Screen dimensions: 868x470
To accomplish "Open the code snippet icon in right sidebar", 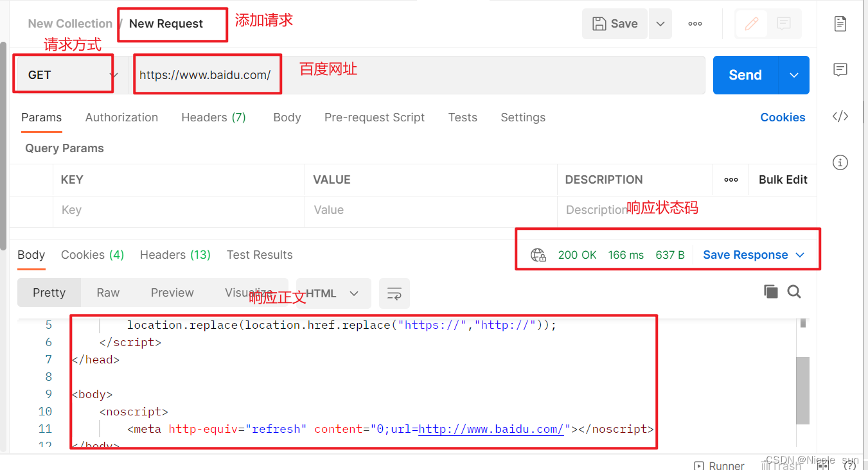I will [x=840, y=116].
